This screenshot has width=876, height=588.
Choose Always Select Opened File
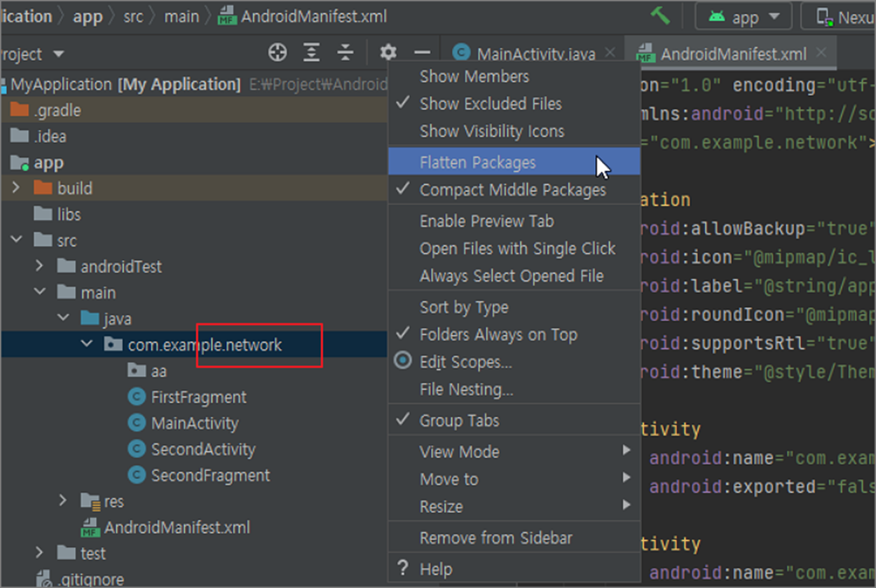[514, 276]
